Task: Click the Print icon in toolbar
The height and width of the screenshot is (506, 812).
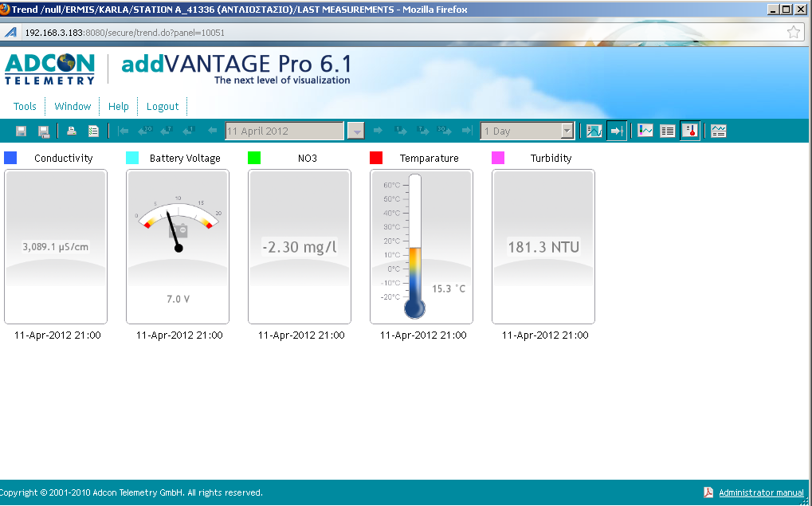Action: [72, 131]
